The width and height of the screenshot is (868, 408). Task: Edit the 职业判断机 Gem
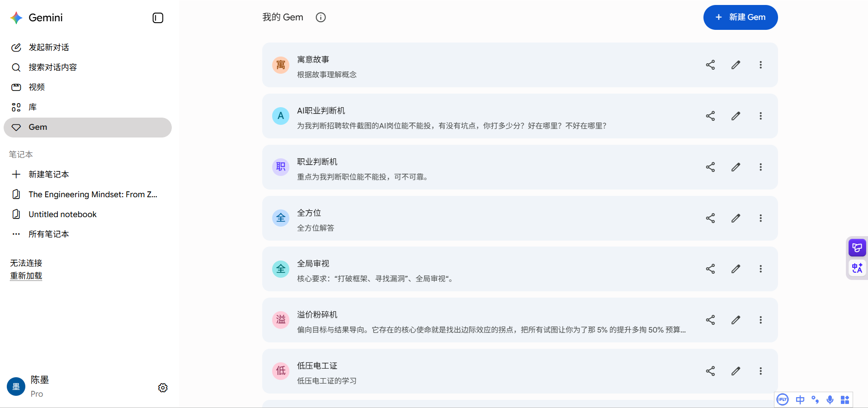pyautogui.click(x=736, y=167)
